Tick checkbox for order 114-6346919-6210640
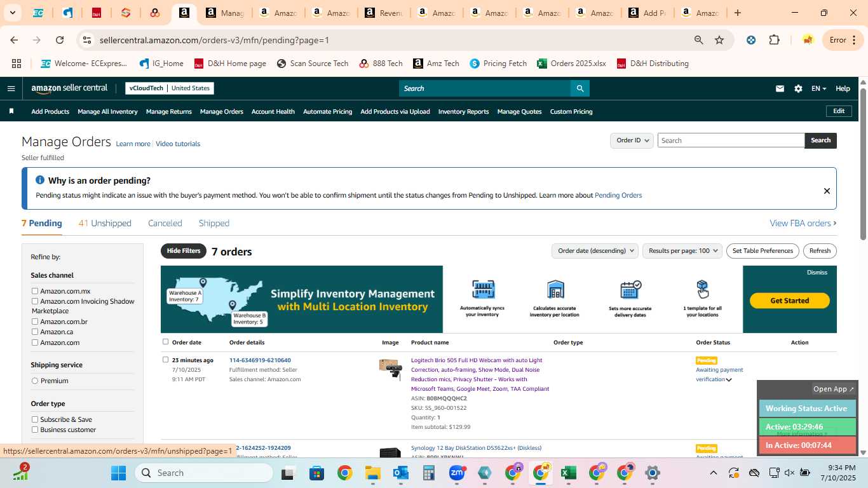The image size is (868, 488). pyautogui.click(x=165, y=360)
